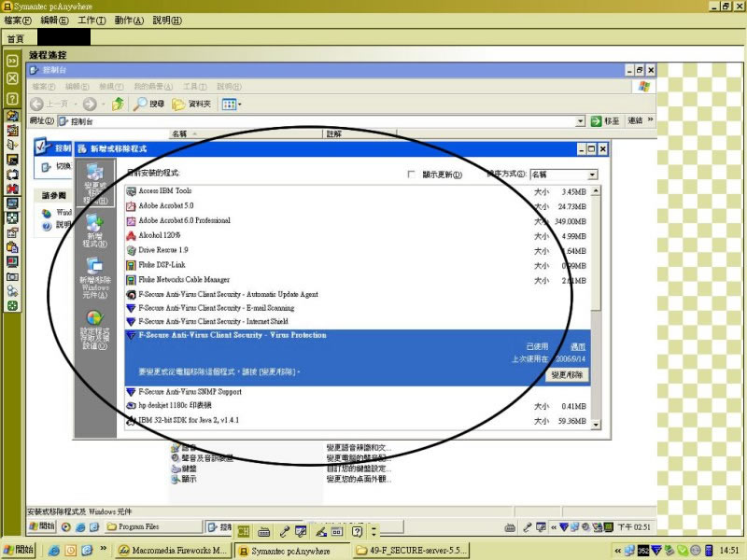This screenshot has height=560, width=747.
Task: Open 顯示 display Control Panel item
Action: pos(184,479)
